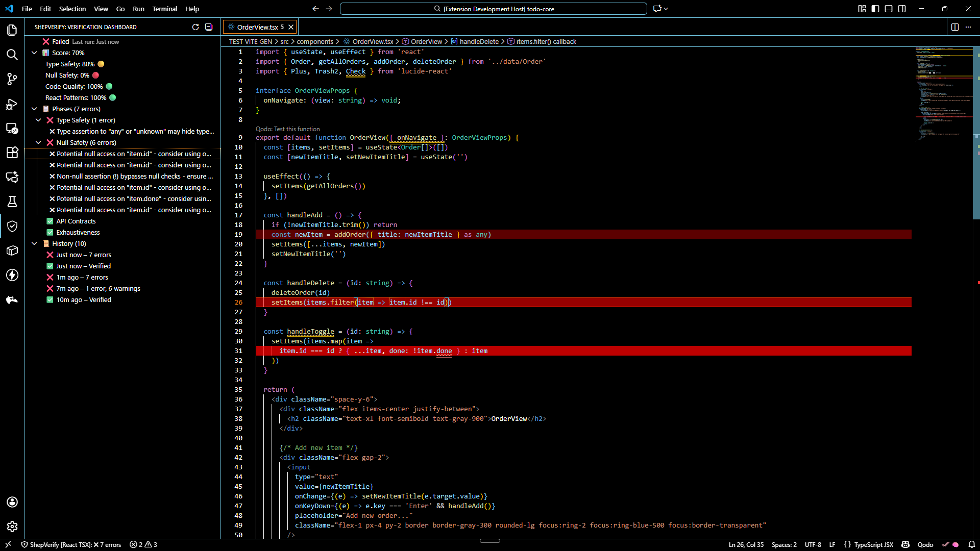Viewport: 980px width, 551px height.
Task: Open the Remote Explorer icon
Action: (x=12, y=129)
